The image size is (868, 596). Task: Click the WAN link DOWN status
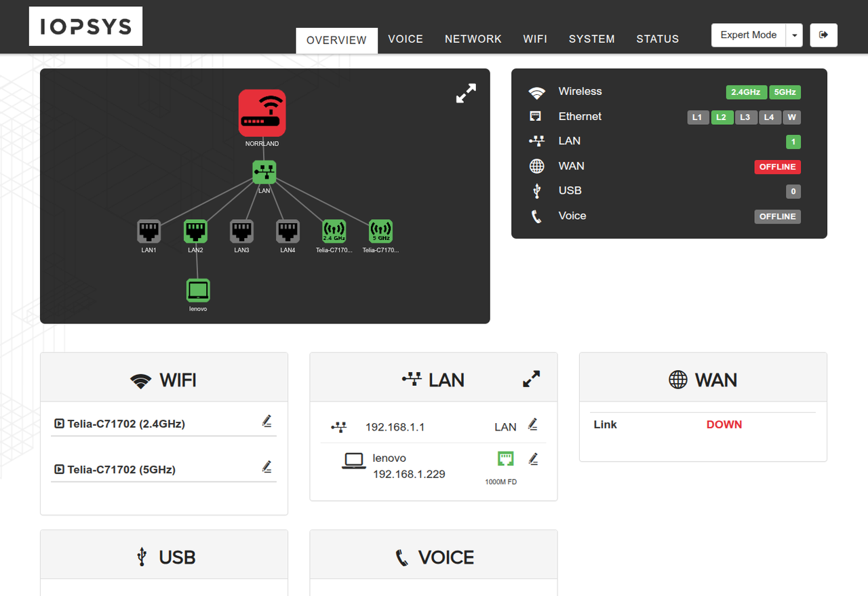724,424
